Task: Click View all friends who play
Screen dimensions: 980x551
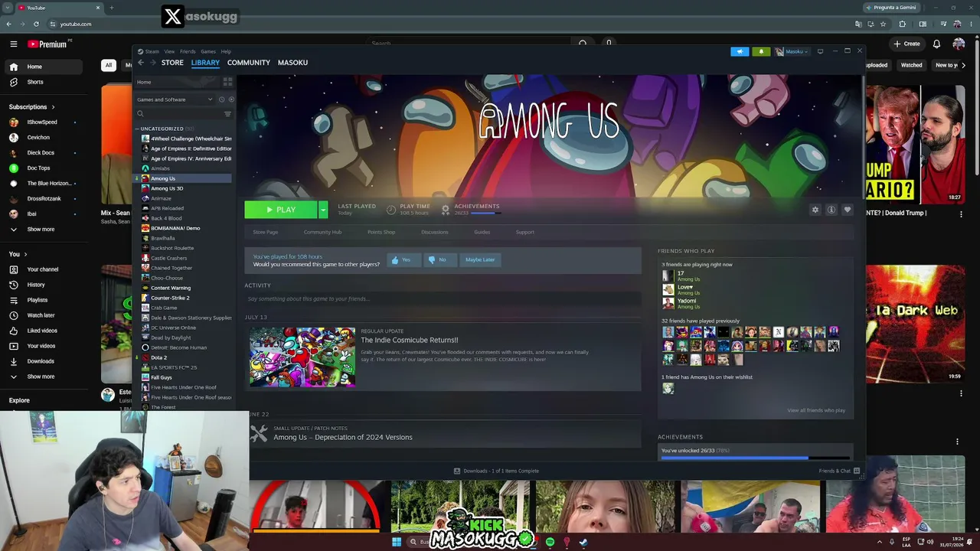Action: (816, 410)
